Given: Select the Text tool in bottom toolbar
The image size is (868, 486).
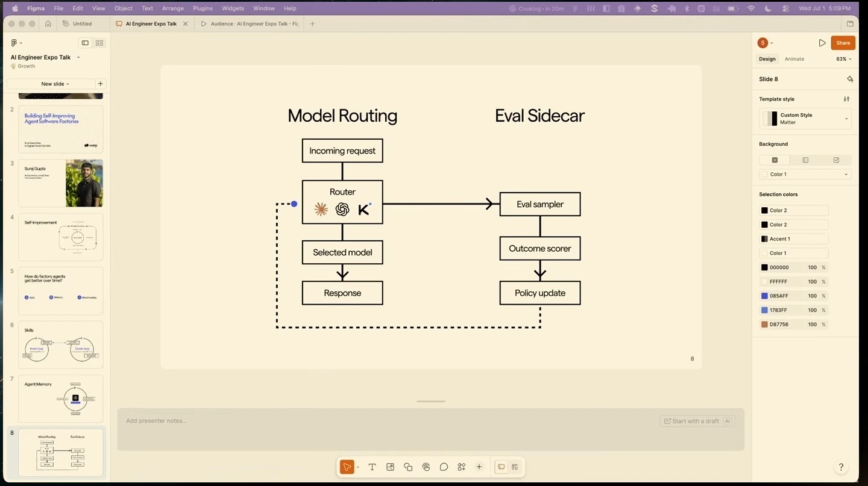Looking at the screenshot, I should (372, 467).
